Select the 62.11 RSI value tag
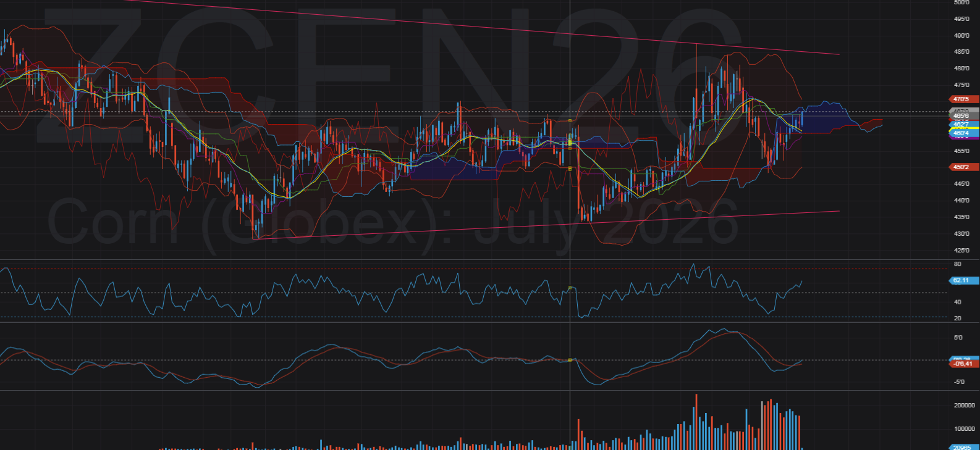This screenshot has width=980, height=450. pyautogui.click(x=963, y=280)
